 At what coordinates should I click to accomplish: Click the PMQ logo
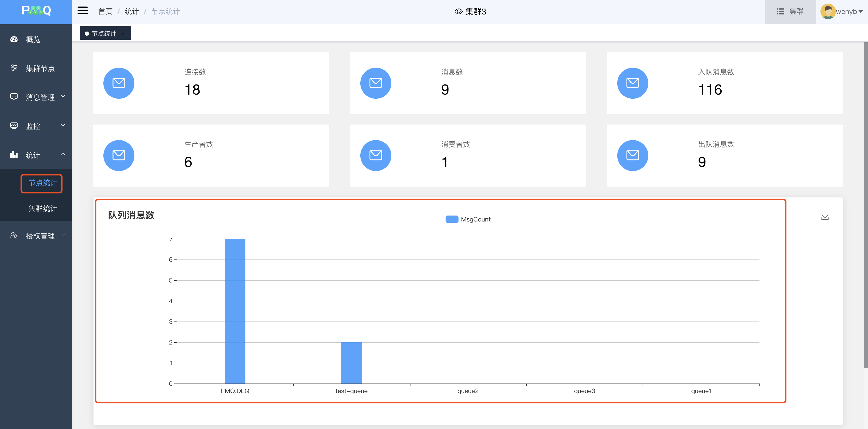[36, 11]
